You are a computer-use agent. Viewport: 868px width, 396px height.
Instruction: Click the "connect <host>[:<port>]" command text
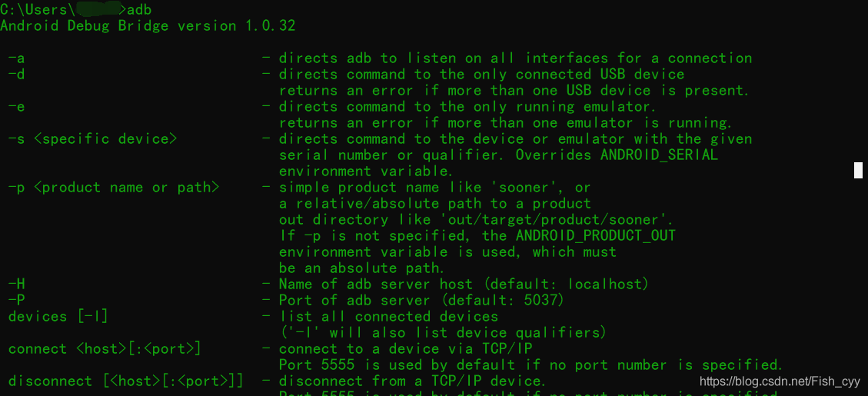pyautogui.click(x=105, y=348)
